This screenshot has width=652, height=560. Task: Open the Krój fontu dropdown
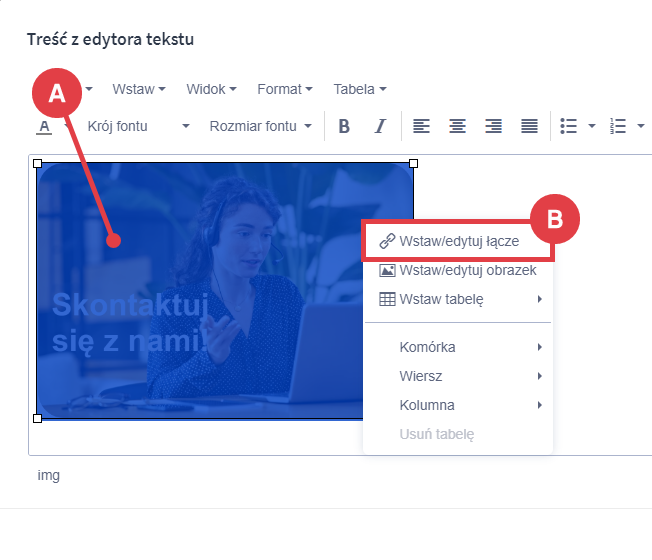(138, 126)
